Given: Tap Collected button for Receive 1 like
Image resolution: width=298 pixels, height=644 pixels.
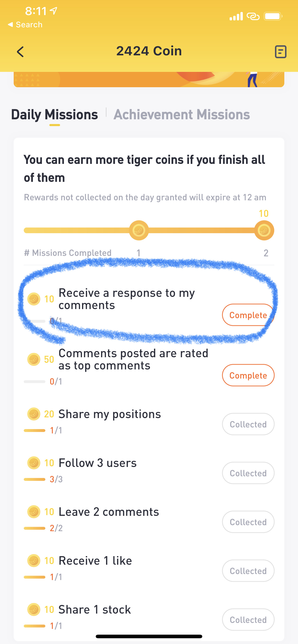Looking at the screenshot, I should pyautogui.click(x=248, y=571).
